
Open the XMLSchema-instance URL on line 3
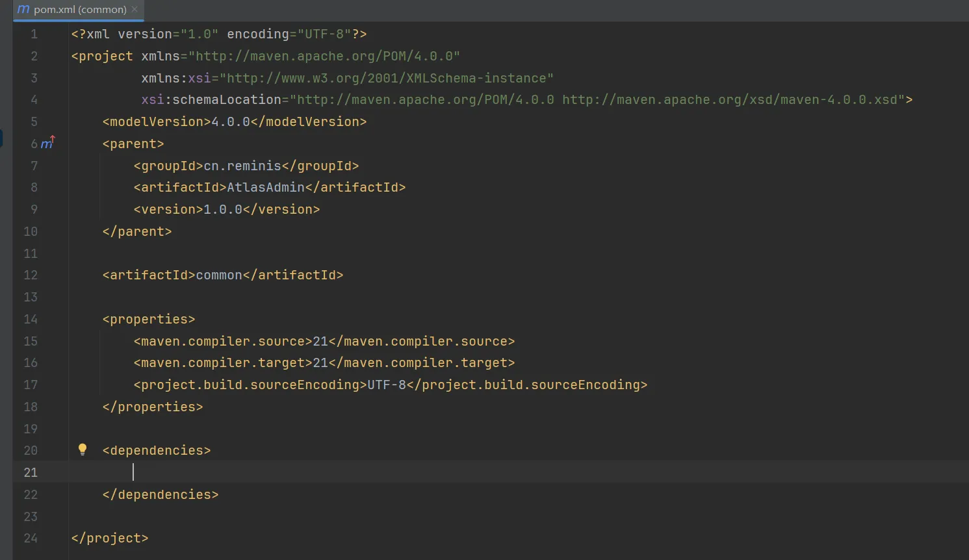pos(387,79)
